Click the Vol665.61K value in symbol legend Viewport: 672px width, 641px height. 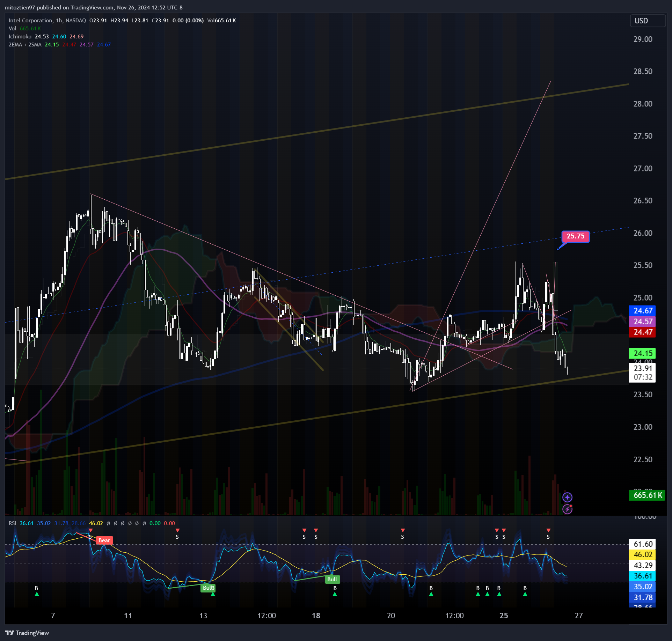(221, 21)
